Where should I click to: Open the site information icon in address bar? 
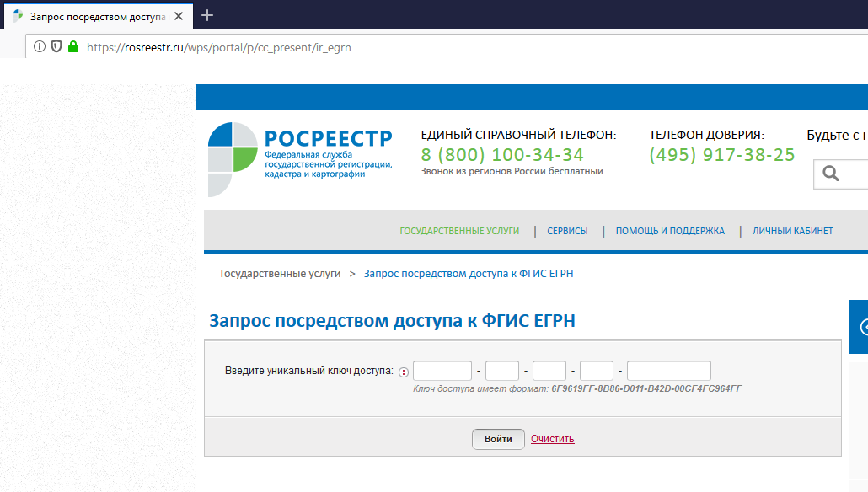pos(40,47)
